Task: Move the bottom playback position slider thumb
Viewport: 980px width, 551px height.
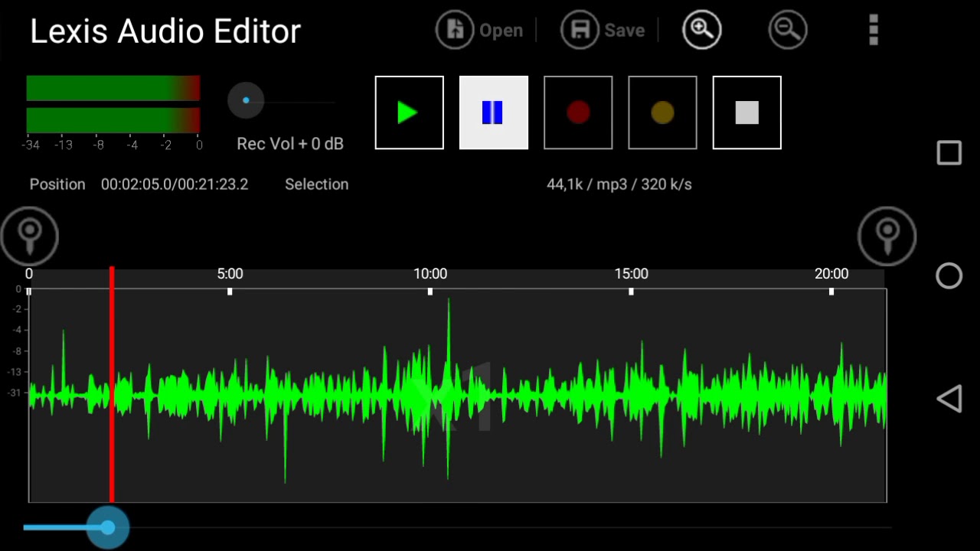Action: point(107,527)
